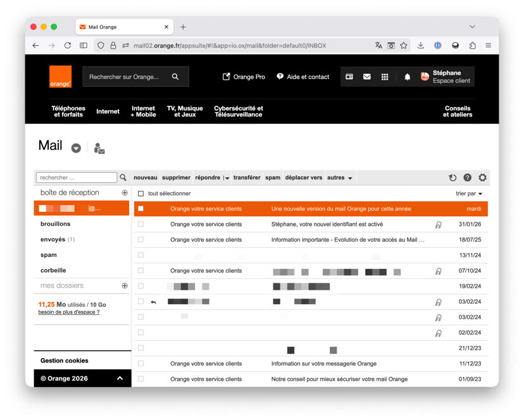Reload the page in the browser
Image resolution: width=524 pixels, height=420 pixels.
point(68,46)
